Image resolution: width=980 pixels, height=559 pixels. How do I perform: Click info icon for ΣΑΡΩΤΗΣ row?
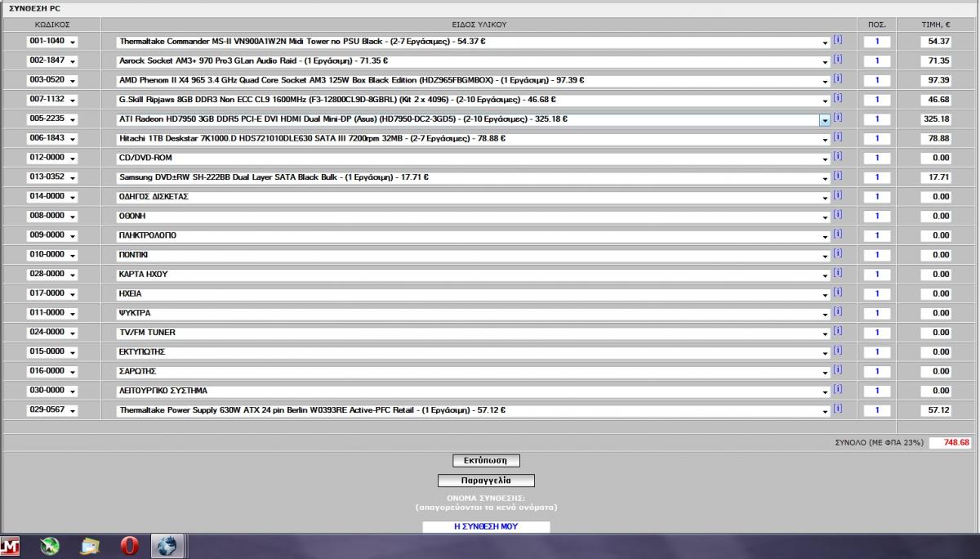(x=837, y=369)
